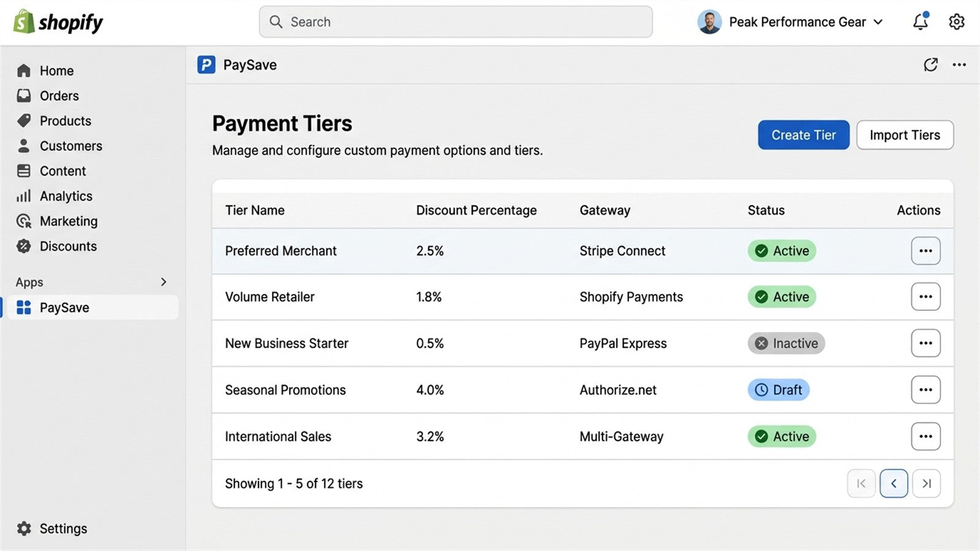Open actions menu for New Business Starter
The height and width of the screenshot is (551, 980).
pos(925,343)
